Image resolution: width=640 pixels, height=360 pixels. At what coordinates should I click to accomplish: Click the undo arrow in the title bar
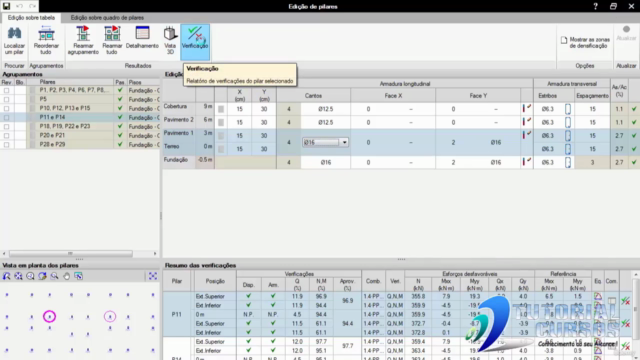(19, 6)
